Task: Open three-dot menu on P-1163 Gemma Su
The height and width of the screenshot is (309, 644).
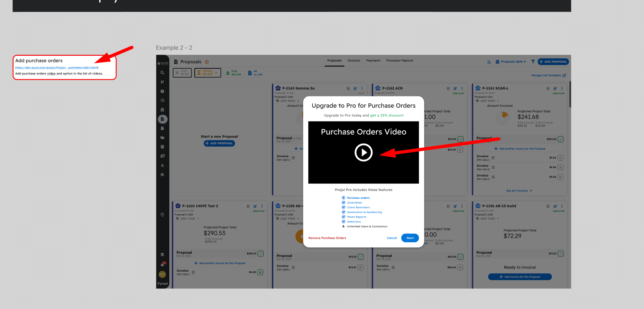Action: [x=362, y=88]
